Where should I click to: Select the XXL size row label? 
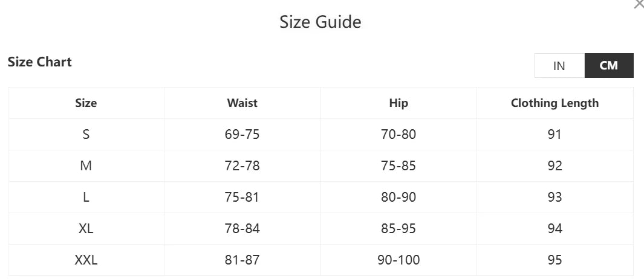[x=86, y=260]
